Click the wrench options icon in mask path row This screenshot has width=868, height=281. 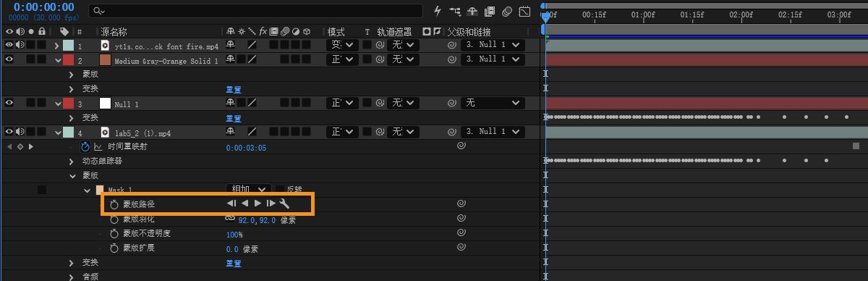pyautogui.click(x=284, y=204)
